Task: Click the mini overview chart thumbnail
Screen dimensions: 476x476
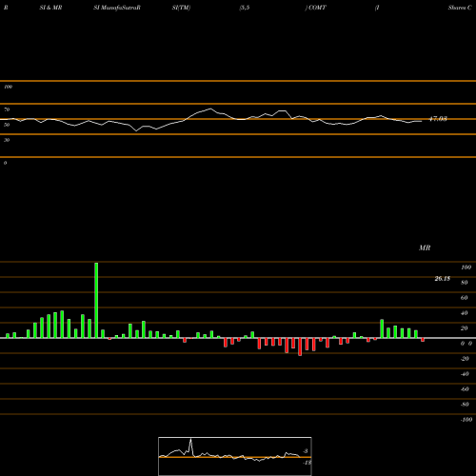Action: (x=235, y=456)
